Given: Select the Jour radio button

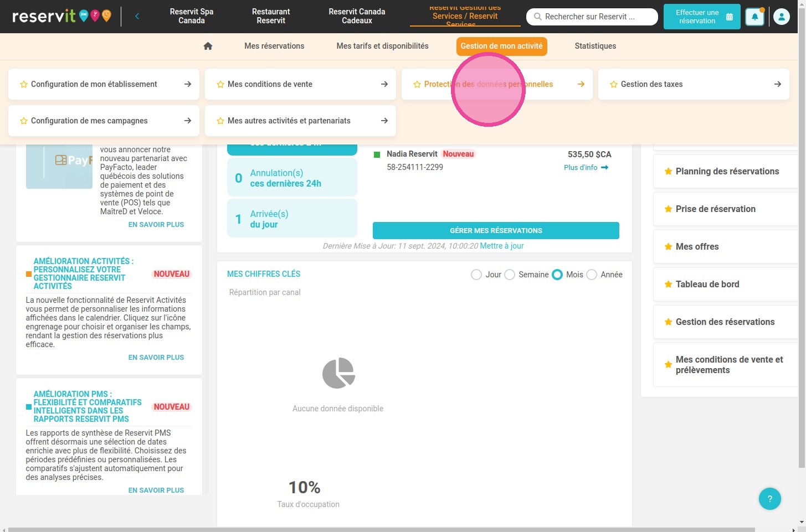Looking at the screenshot, I should point(476,275).
